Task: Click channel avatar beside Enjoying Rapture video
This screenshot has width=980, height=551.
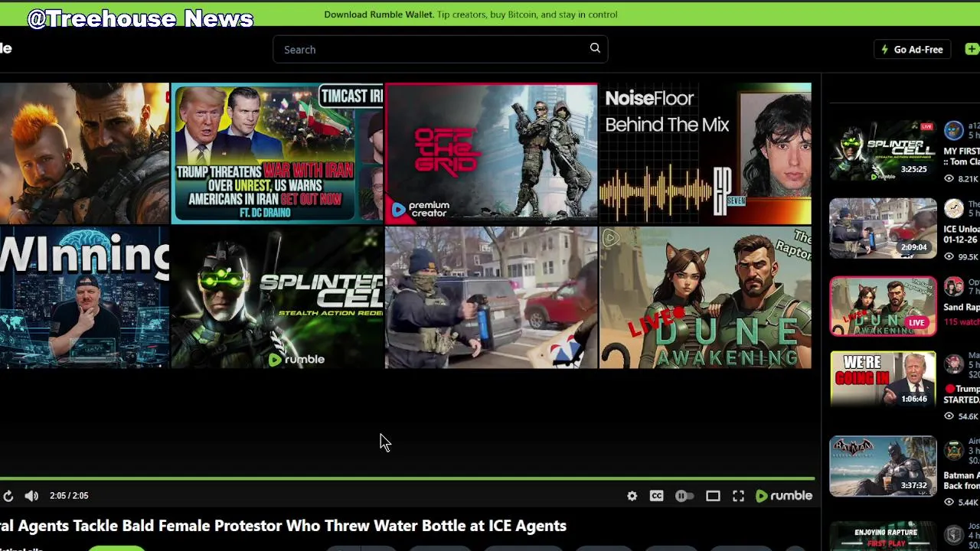Action: [953, 534]
